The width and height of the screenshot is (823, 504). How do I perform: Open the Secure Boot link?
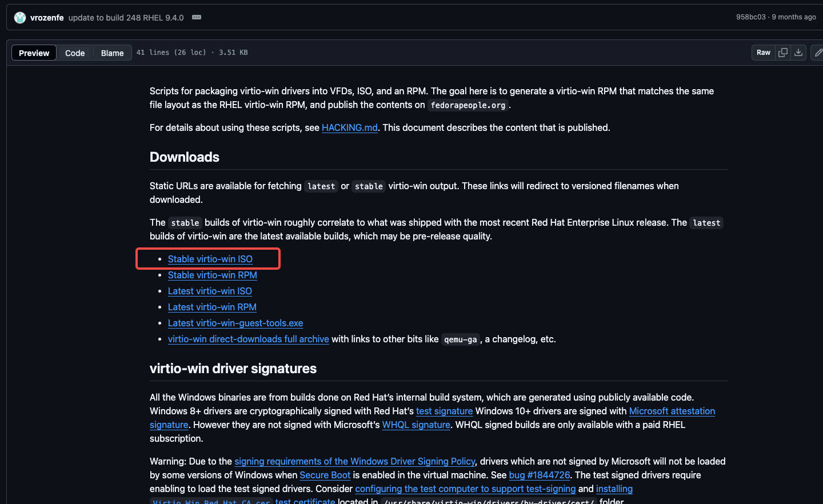tap(325, 475)
